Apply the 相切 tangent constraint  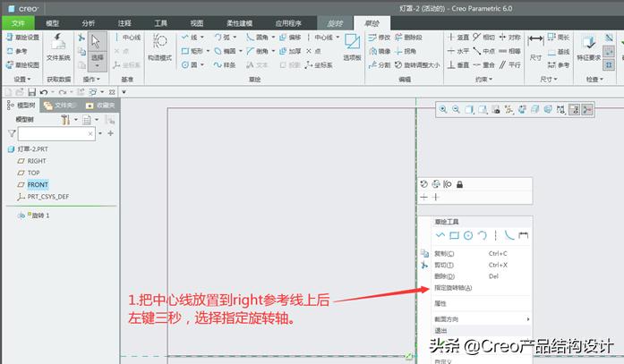(483, 38)
